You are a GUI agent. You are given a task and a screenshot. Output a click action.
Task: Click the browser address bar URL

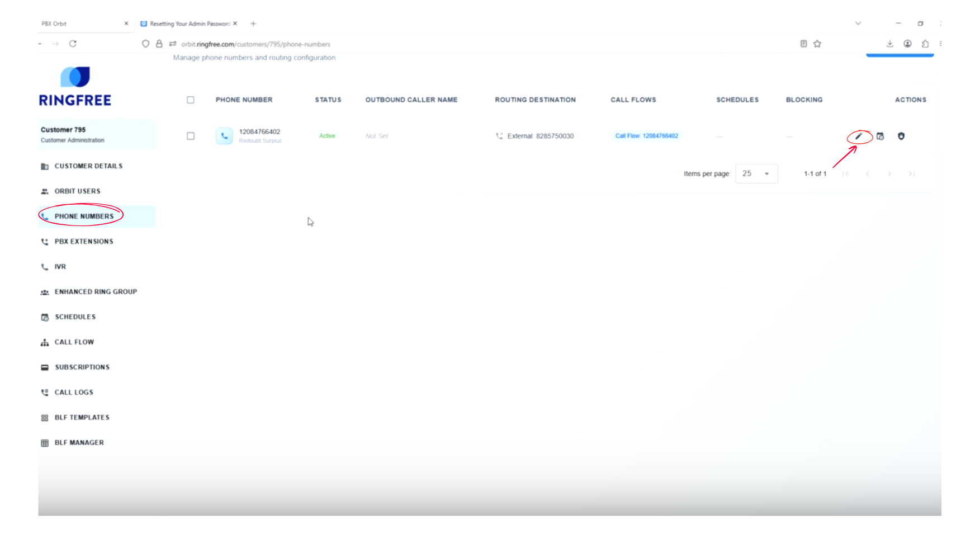point(255,44)
